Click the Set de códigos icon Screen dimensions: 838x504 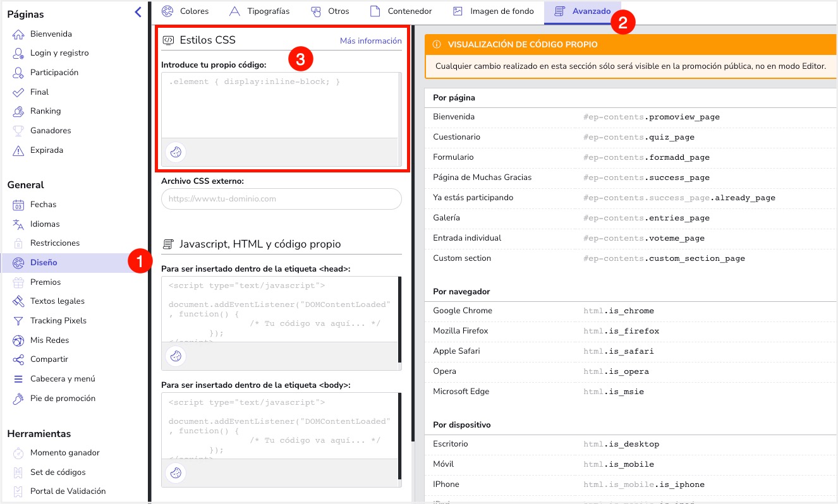[x=18, y=472]
